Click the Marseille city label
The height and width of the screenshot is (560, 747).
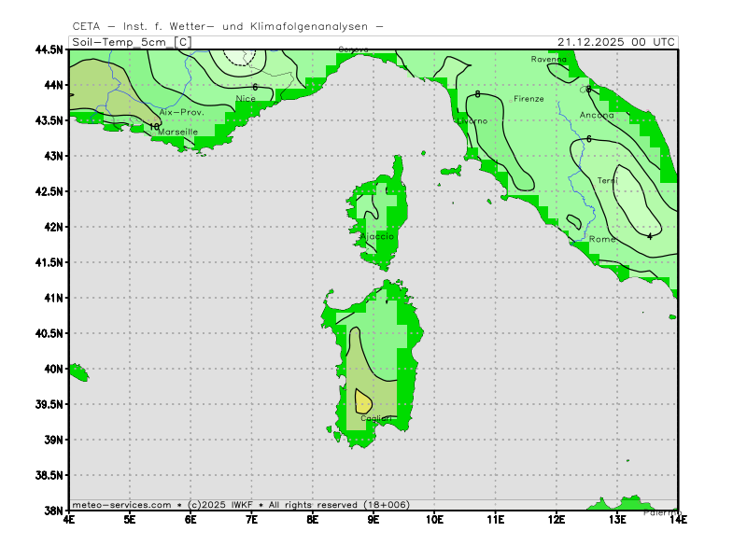[x=177, y=133]
